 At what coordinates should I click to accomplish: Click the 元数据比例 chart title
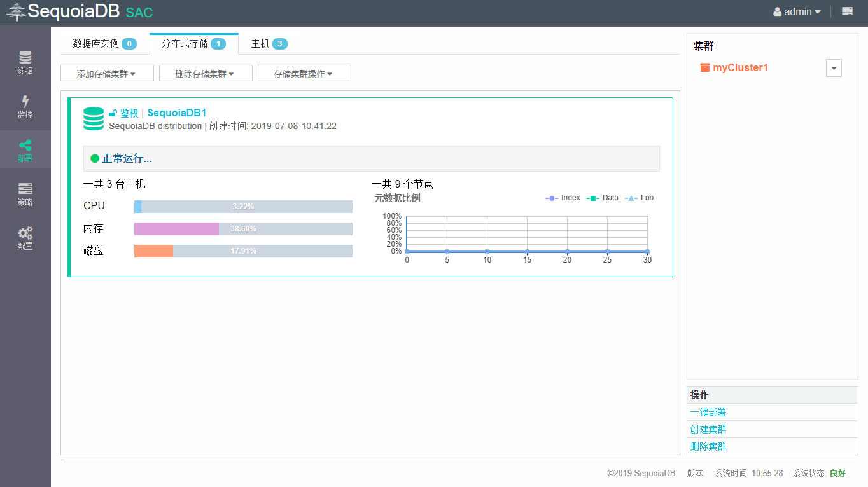tap(397, 198)
